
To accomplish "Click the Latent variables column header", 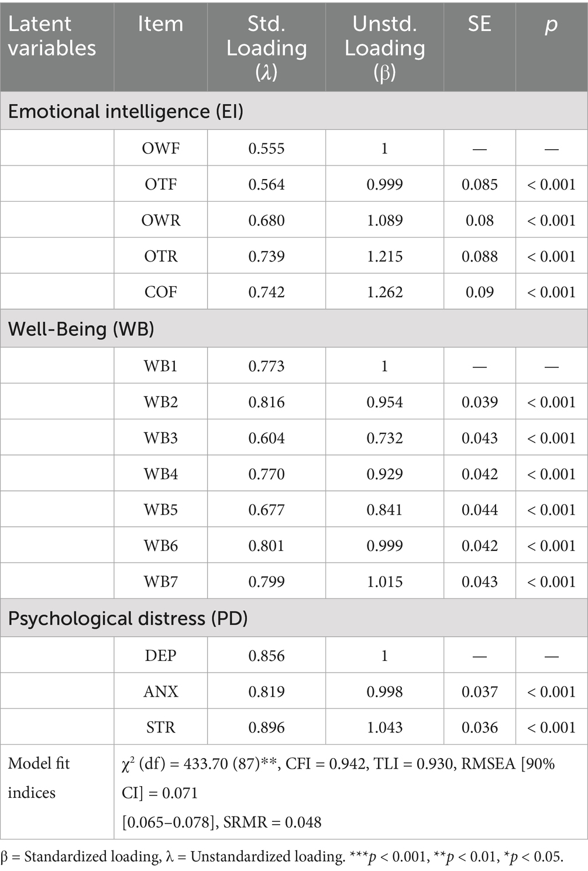I will [57, 47].
